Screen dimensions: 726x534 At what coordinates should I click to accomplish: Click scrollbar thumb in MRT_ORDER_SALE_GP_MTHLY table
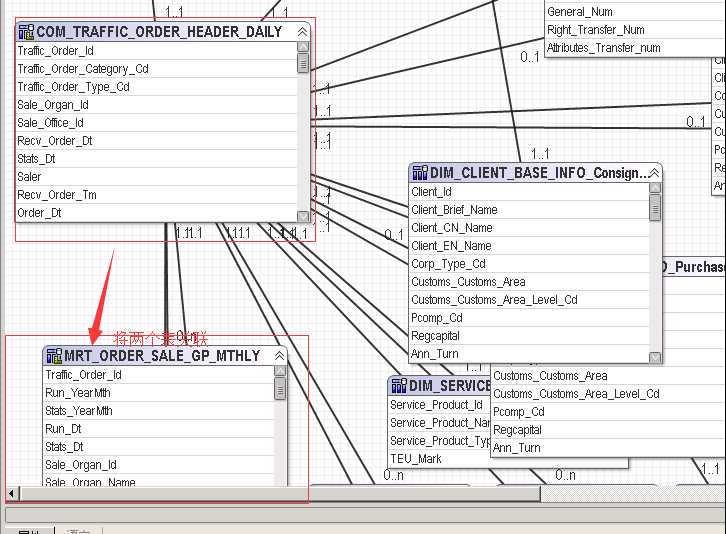[280, 388]
